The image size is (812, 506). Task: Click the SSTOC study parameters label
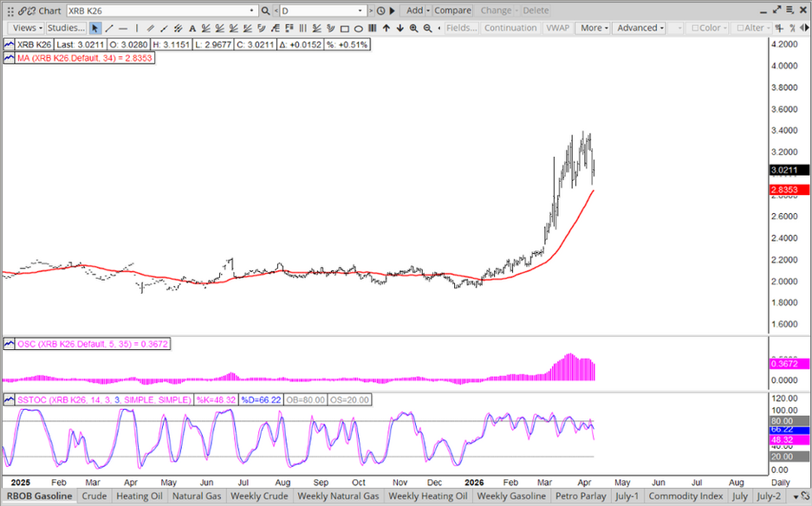pyautogui.click(x=105, y=399)
